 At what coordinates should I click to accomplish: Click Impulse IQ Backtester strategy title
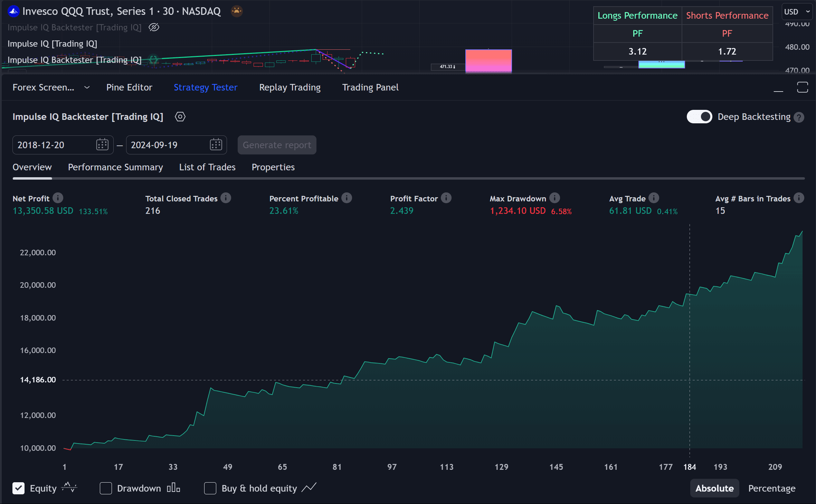[88, 117]
